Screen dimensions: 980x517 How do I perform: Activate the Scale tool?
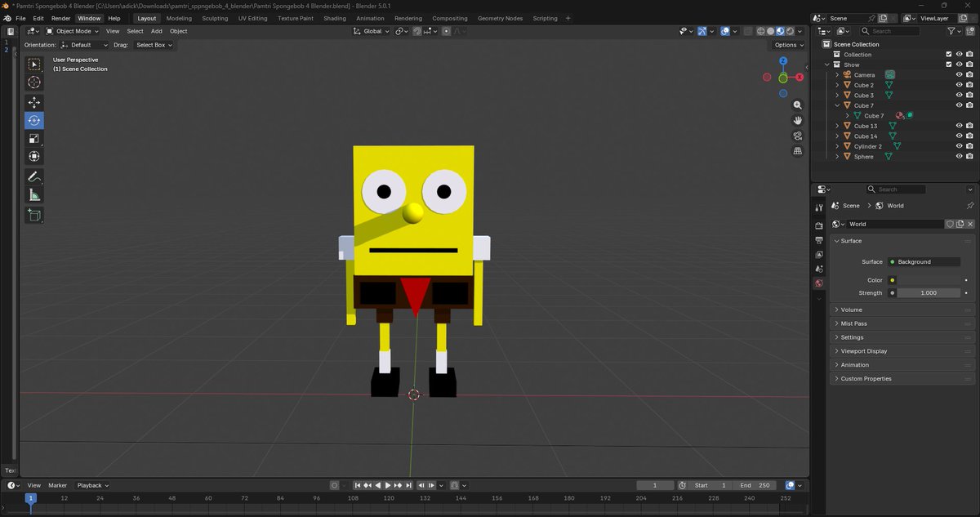[34, 138]
